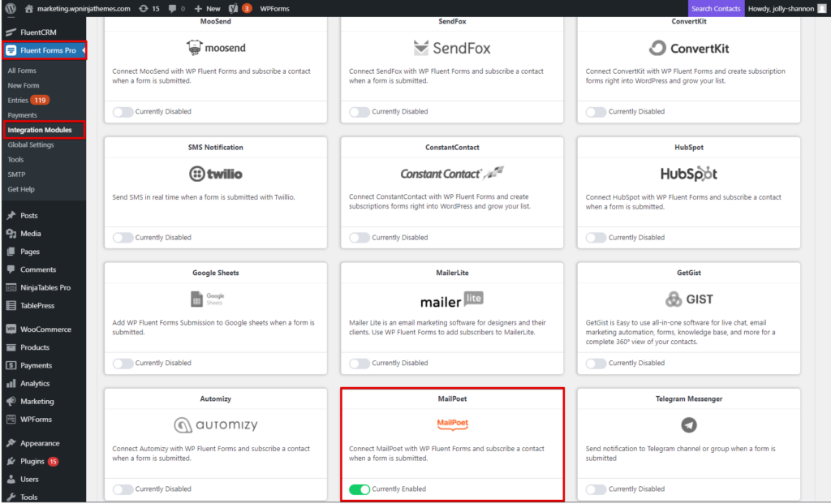The height and width of the screenshot is (504, 831).
Task: Enable the Automizy integration toggle
Action: (x=123, y=489)
